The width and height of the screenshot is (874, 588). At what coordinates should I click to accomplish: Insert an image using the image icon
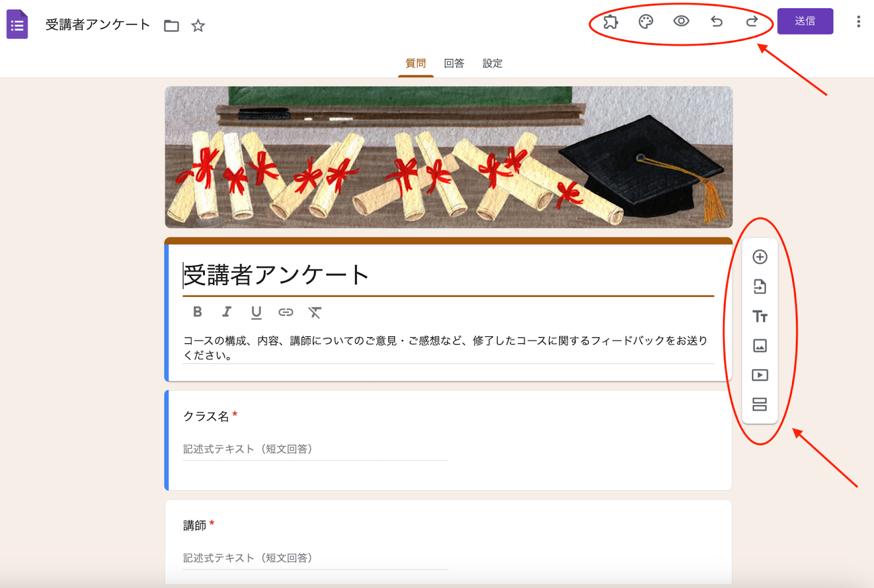click(760, 346)
